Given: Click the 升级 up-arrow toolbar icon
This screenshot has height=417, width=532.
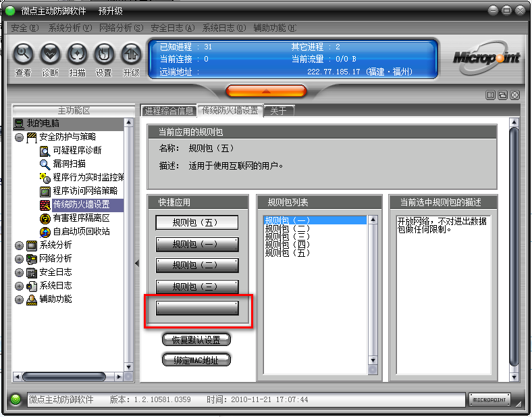Looking at the screenshot, I should point(131,54).
